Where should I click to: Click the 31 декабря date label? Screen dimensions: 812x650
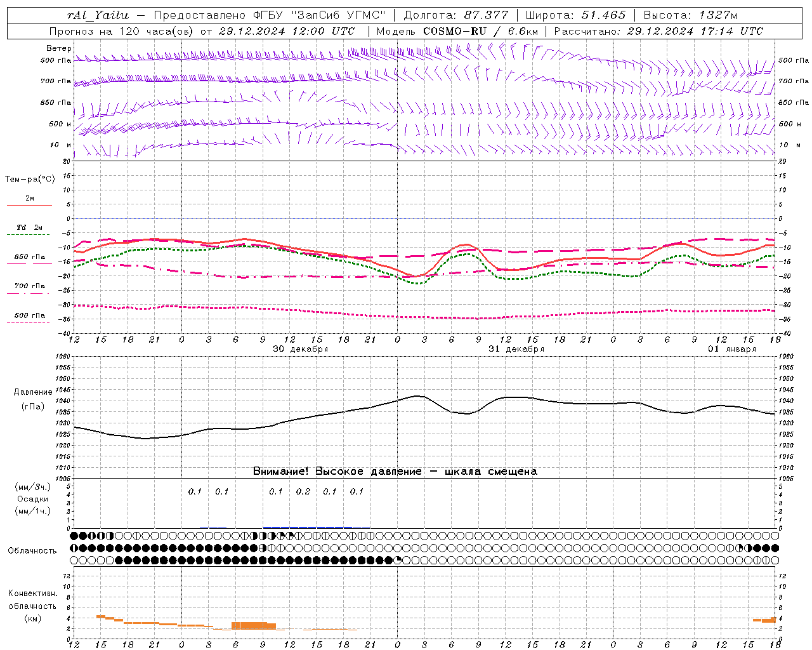pos(516,349)
